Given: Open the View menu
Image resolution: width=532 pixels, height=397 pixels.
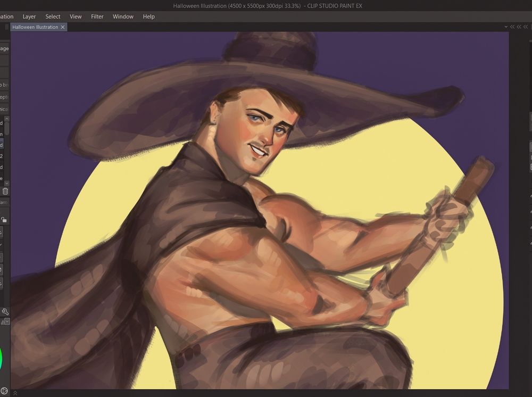Looking at the screenshot, I should pos(76,16).
